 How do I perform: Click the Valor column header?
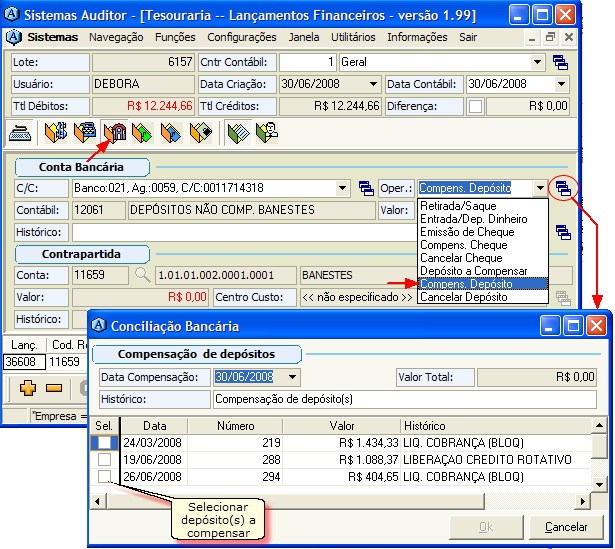point(341,426)
